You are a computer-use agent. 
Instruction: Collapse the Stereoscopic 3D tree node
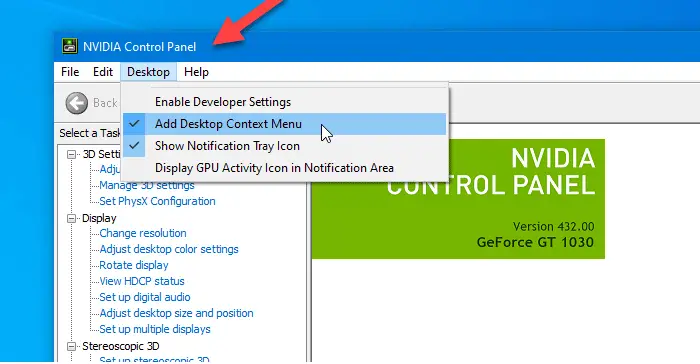(71, 347)
